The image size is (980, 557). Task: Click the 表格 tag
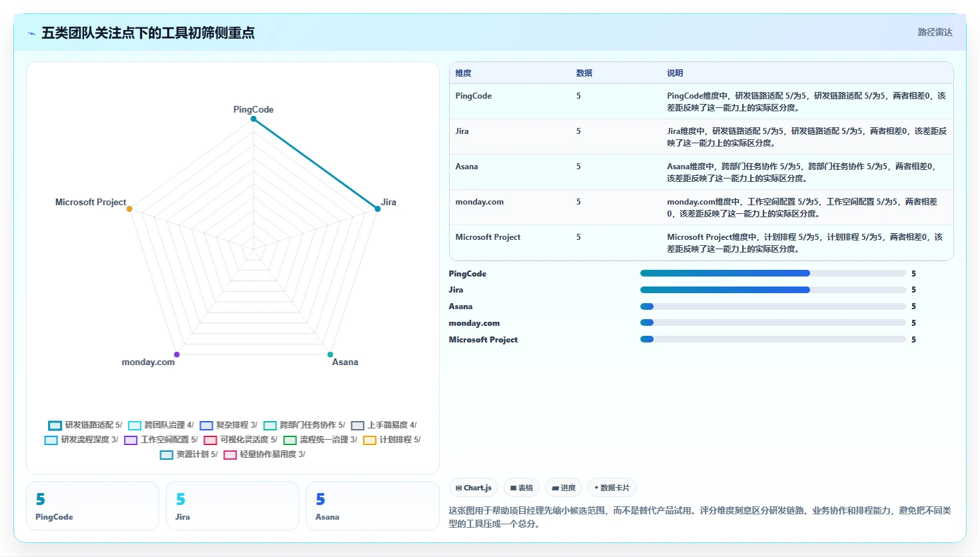pos(522,488)
